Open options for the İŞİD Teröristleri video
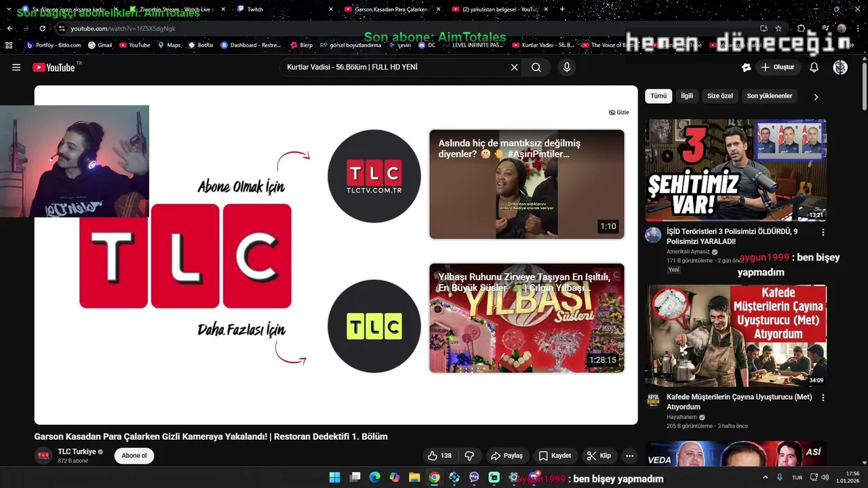868x488 pixels. click(x=823, y=232)
